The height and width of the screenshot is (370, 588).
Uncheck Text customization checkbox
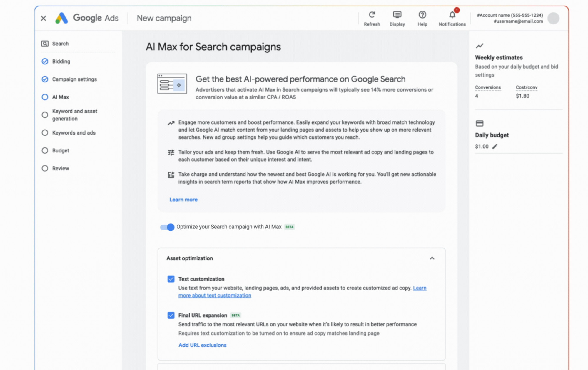pos(171,279)
